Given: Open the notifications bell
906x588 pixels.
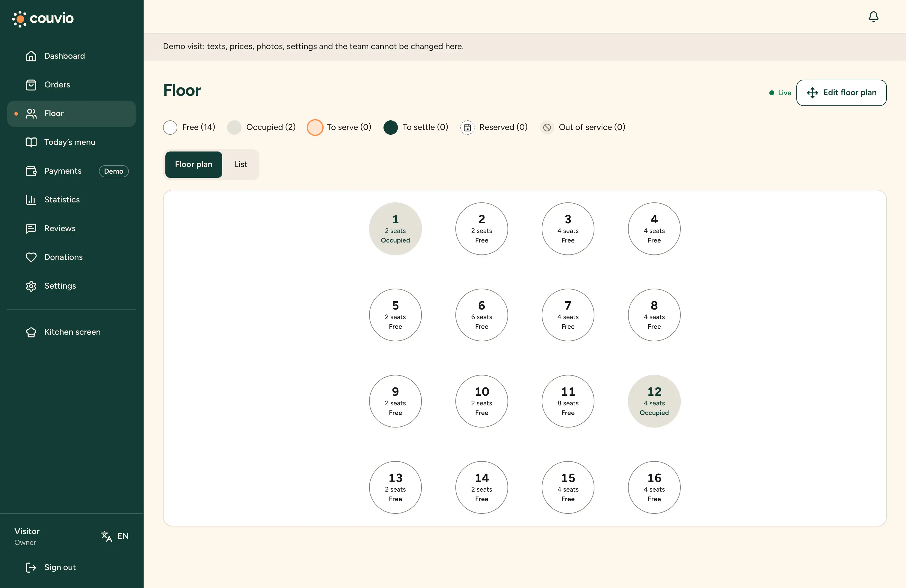Looking at the screenshot, I should 873,17.
